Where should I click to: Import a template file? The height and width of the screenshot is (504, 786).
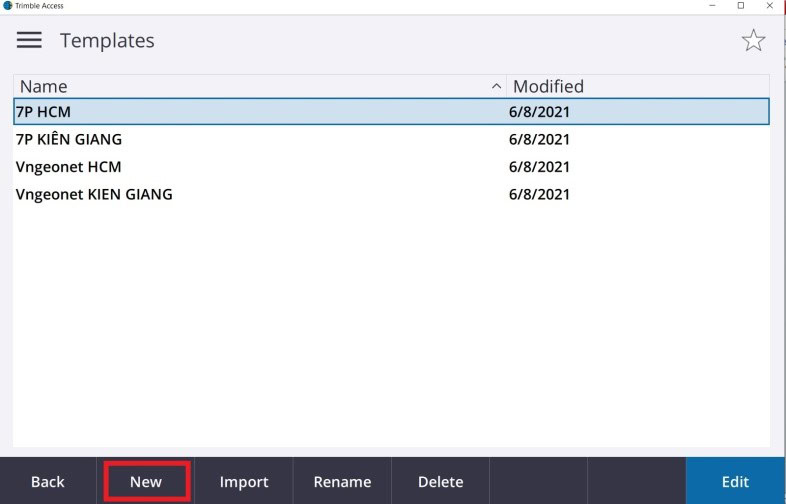pyautogui.click(x=244, y=481)
